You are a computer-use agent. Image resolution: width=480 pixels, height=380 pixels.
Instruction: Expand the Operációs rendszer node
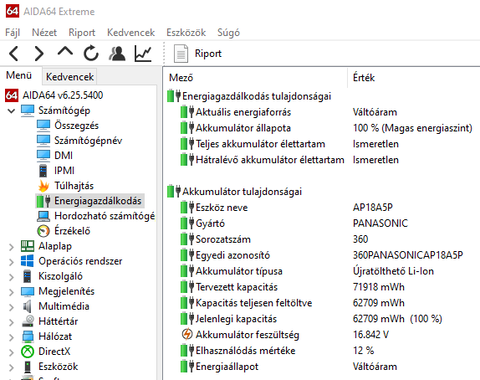coord(11,262)
